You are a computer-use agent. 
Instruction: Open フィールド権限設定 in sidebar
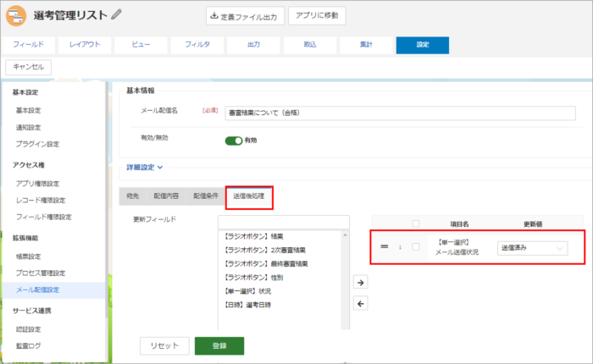[x=43, y=217]
